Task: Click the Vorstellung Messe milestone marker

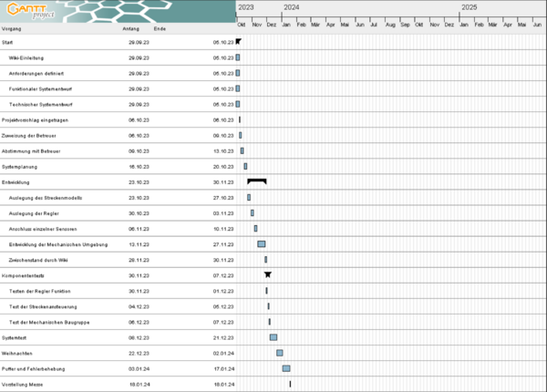Action: click(x=290, y=384)
